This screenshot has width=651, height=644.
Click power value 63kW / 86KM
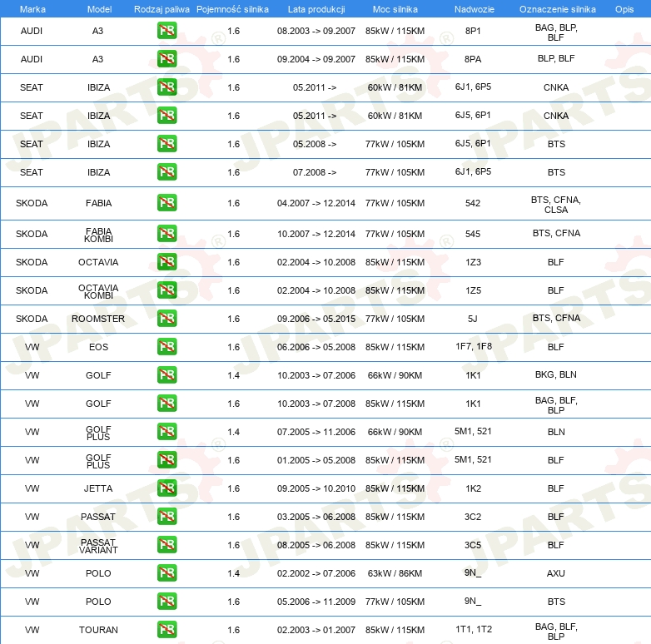click(395, 573)
